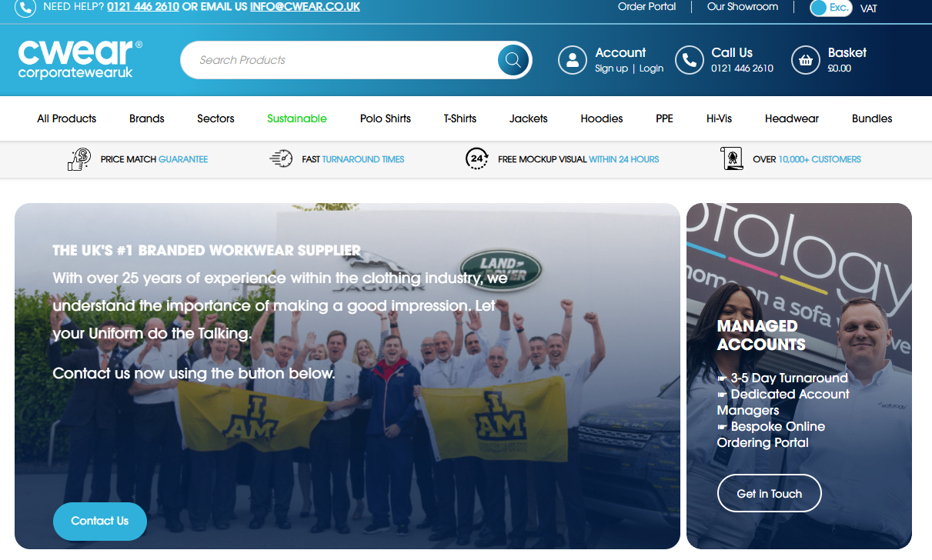
Task: Click the 24-hour free mockup icon
Action: click(x=477, y=159)
